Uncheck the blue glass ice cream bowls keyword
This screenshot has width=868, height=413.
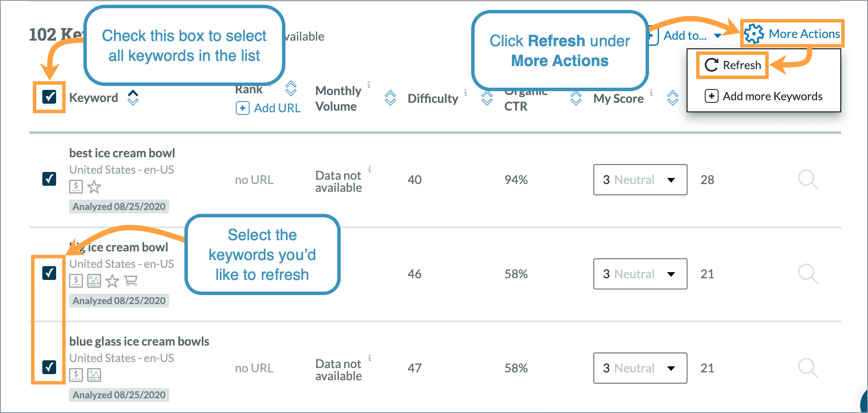point(49,368)
